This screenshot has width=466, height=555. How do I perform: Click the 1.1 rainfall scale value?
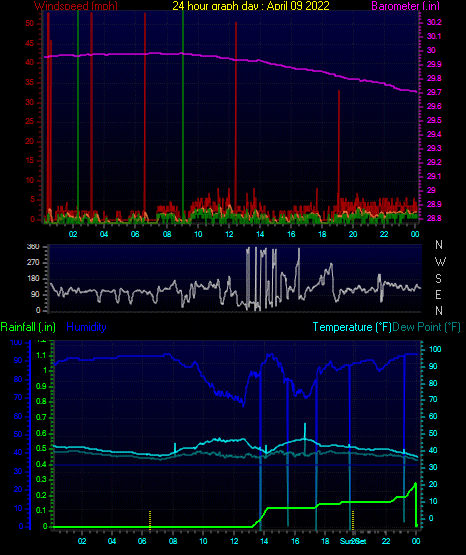[41, 355]
